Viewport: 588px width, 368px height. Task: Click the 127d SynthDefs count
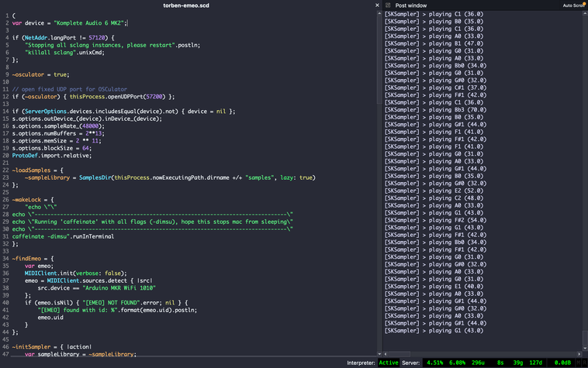[x=536, y=362]
